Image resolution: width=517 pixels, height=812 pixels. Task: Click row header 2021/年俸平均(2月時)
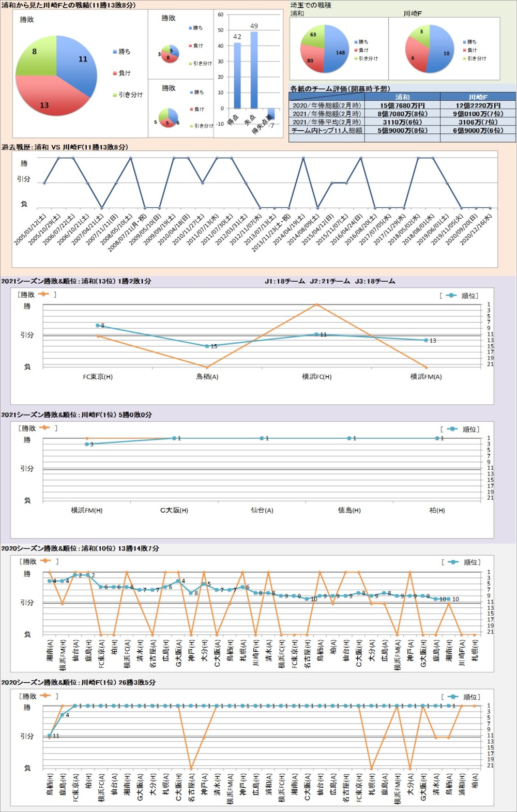327,122
